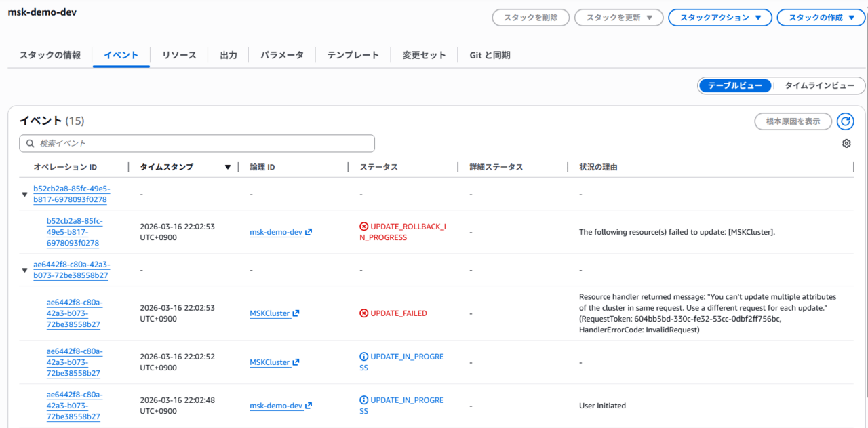
Task: Collapse operation group ae6442f8
Action: point(25,270)
